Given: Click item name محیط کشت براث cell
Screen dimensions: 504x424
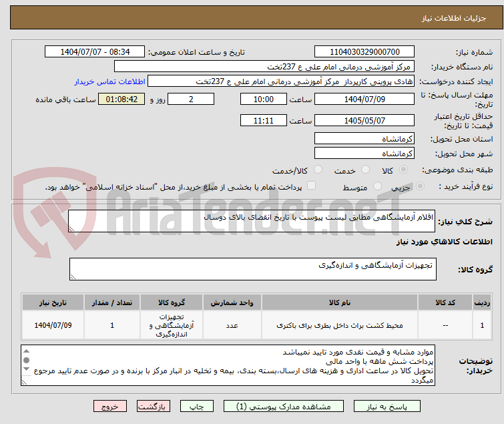Looking at the screenshot, I should click(x=339, y=325).
